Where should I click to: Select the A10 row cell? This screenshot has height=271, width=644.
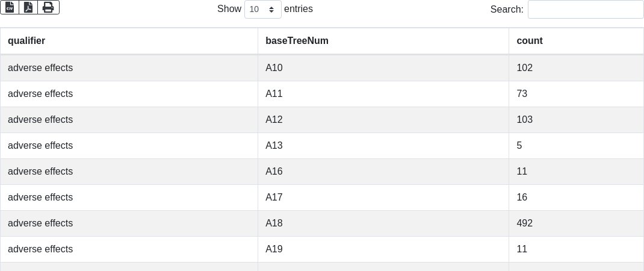click(274, 68)
